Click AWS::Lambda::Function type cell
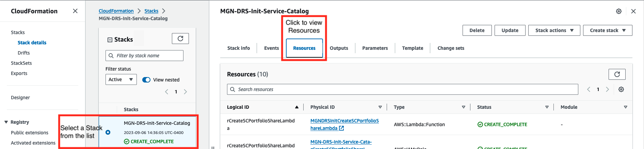The image size is (644, 149). pos(419,124)
